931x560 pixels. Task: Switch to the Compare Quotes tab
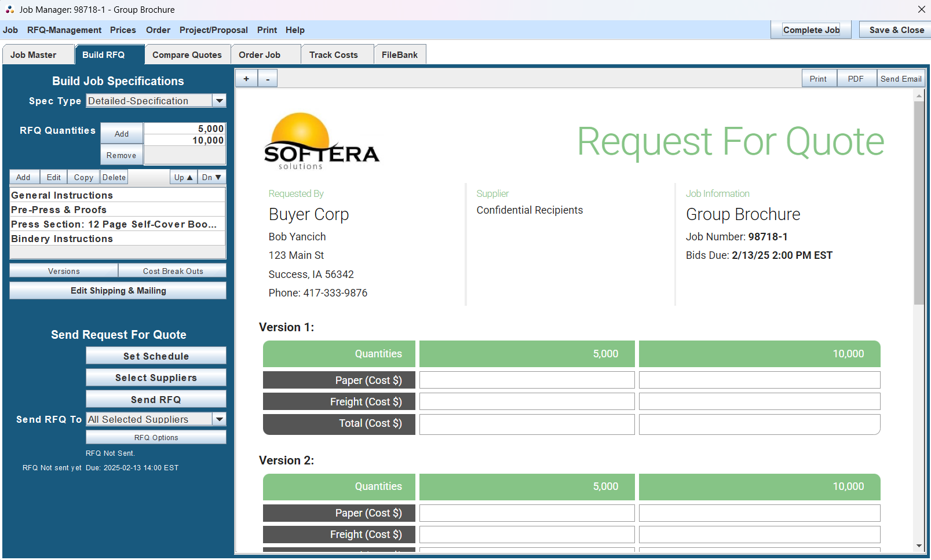click(187, 54)
